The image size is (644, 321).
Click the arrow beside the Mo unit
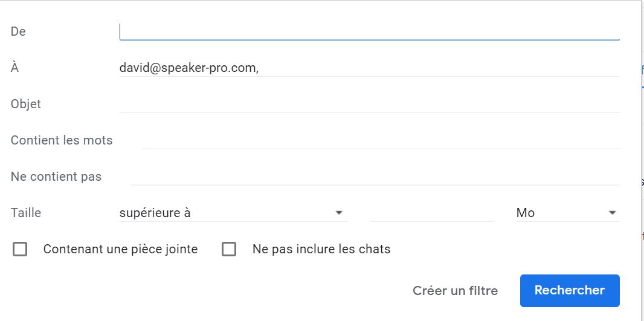point(612,213)
